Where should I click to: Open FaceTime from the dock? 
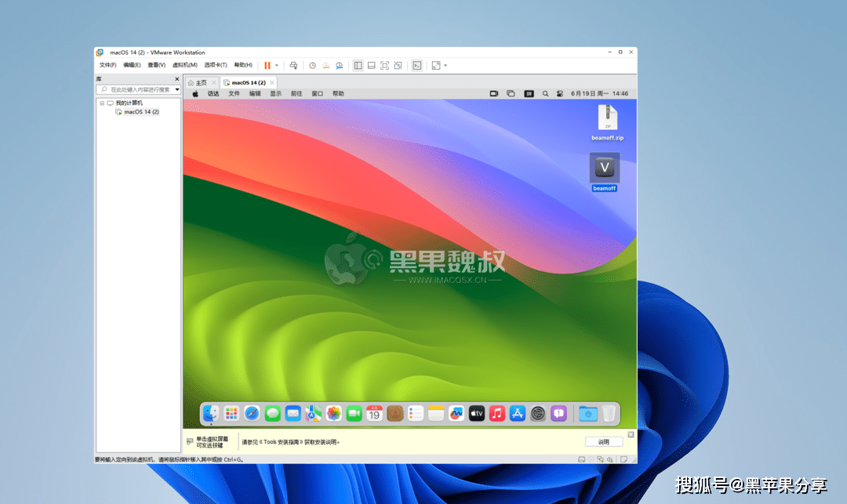[x=354, y=414]
